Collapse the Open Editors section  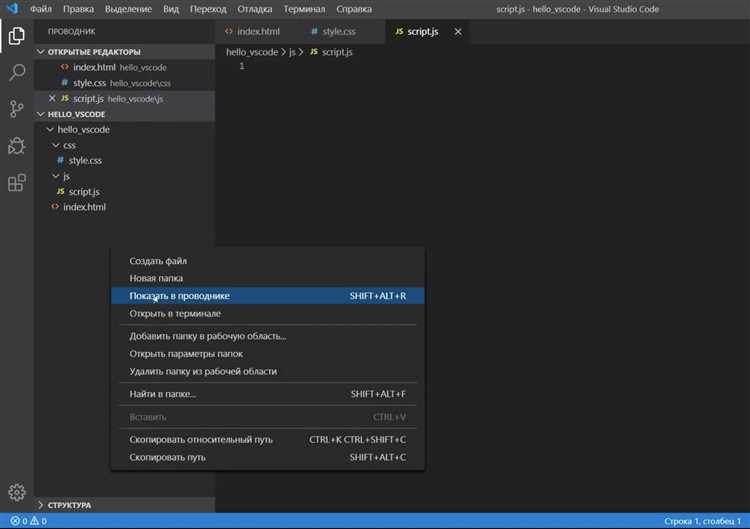coord(41,52)
